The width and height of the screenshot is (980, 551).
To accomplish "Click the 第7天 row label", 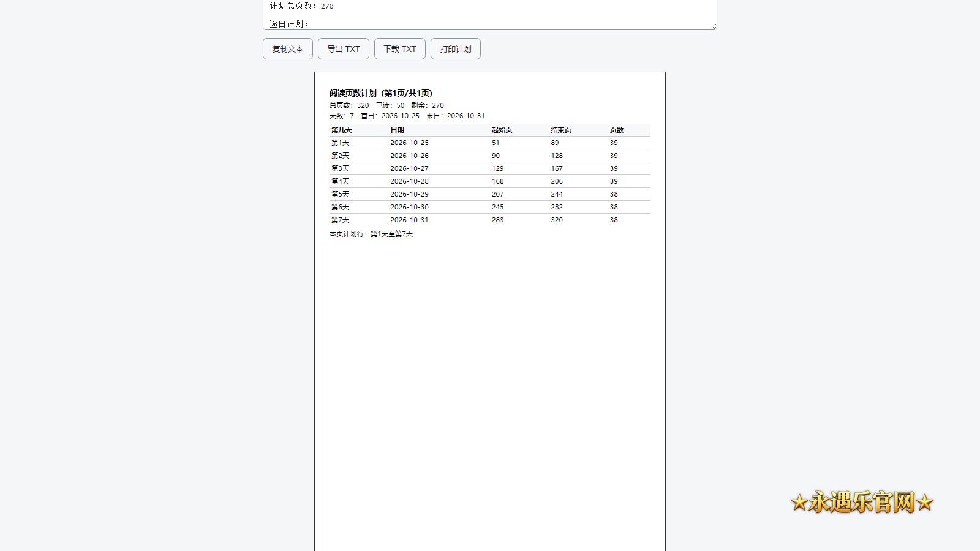I will 341,220.
